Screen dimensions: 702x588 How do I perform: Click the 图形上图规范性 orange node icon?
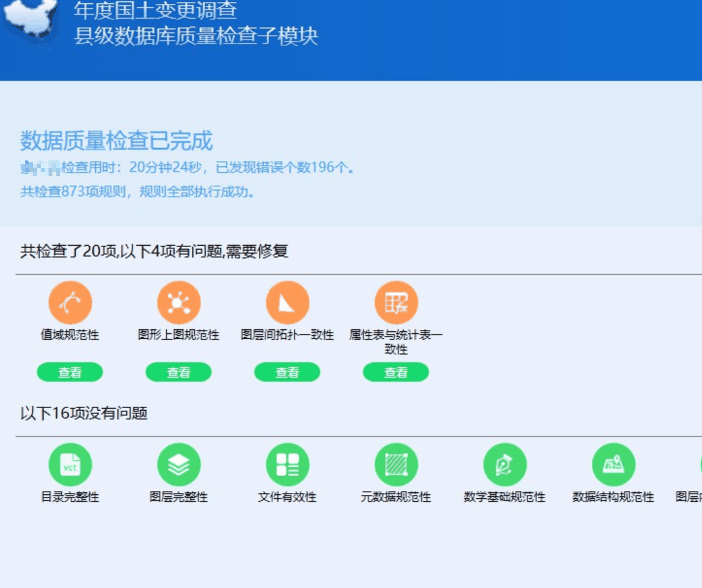coord(179,303)
